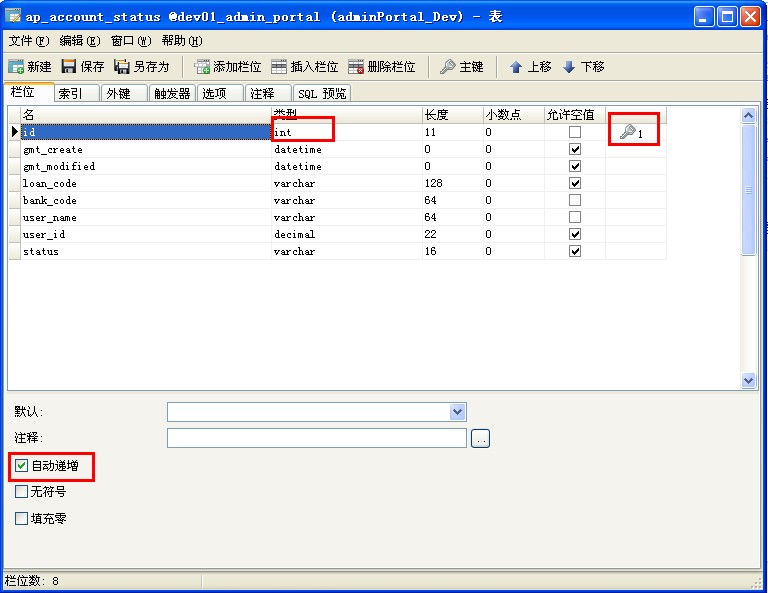Image resolution: width=768 pixels, height=593 pixels.
Task: Click the 另存为 (Save As) icon
Action: click(121, 66)
